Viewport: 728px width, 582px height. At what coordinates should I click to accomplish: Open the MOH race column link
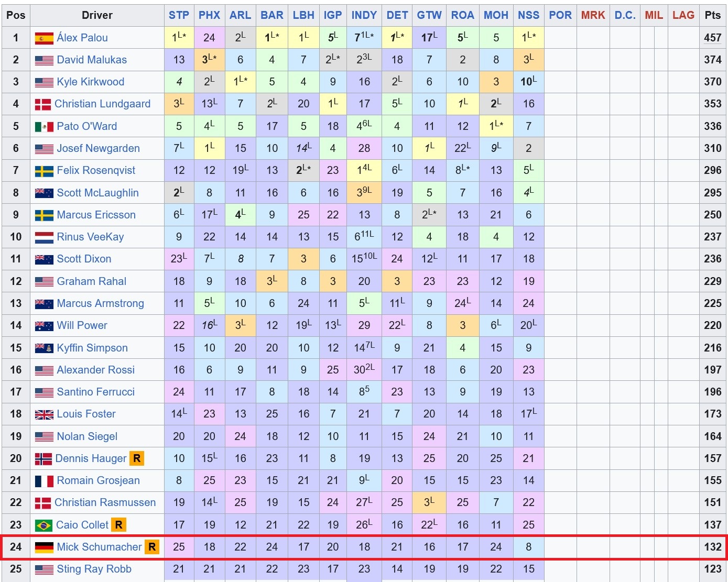tap(496, 15)
